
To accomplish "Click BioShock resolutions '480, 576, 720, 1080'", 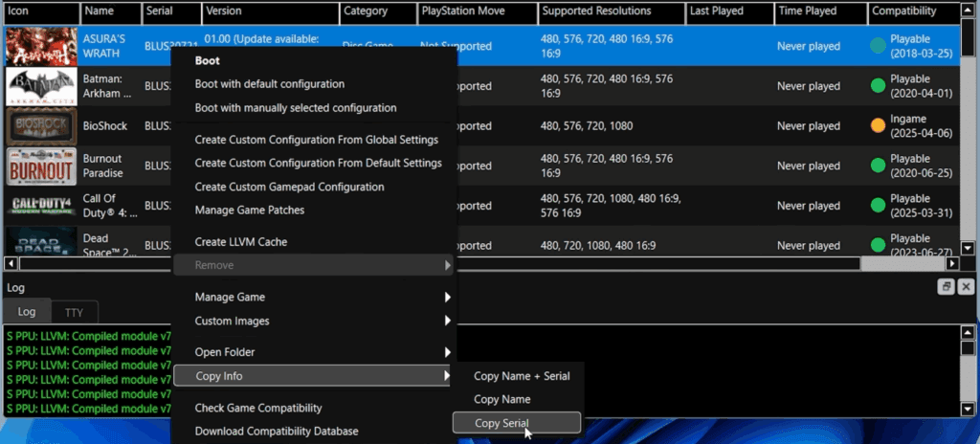I will 587,125.
